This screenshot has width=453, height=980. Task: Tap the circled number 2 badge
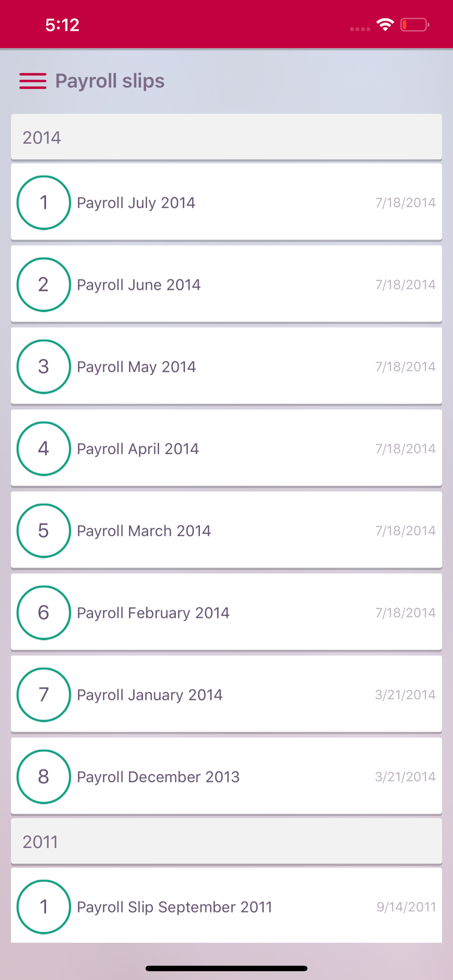click(44, 285)
